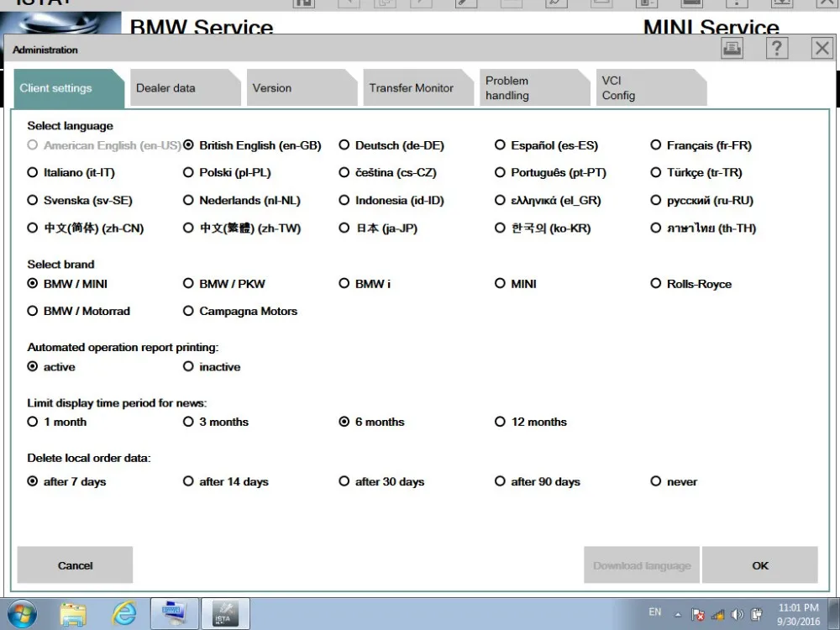
Task: Open the Version tab
Action: click(302, 88)
